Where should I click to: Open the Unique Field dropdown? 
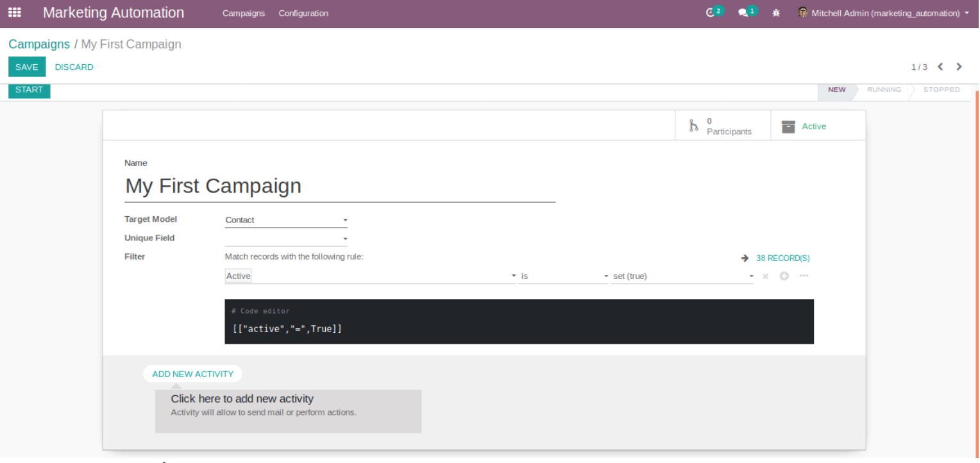pos(286,239)
